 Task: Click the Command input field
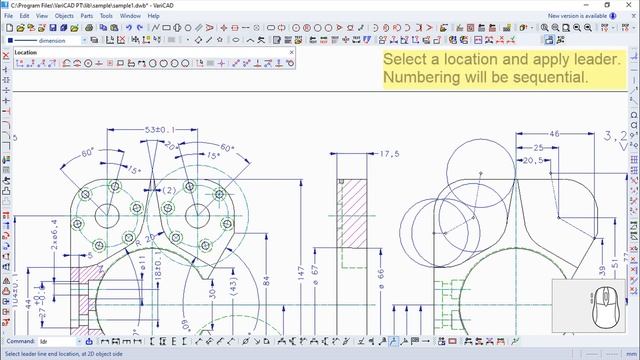[x=57, y=342]
